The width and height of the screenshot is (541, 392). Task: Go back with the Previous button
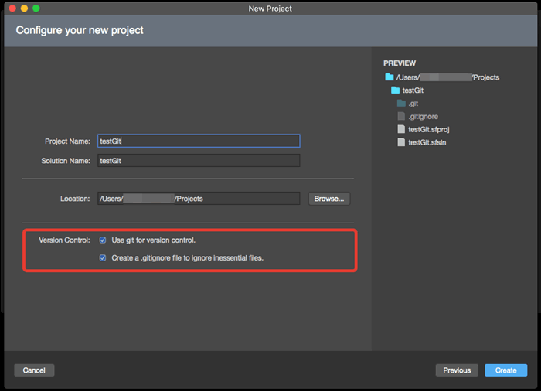pos(457,370)
